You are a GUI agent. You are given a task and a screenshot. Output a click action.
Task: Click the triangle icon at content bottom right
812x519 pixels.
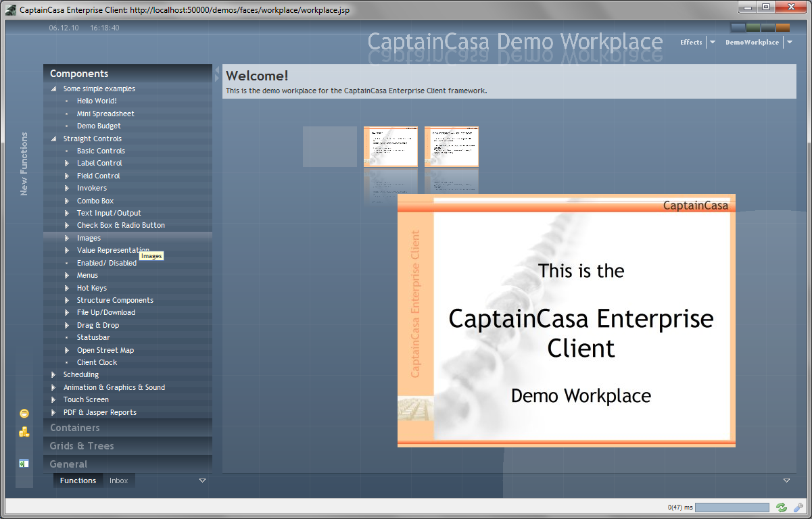pos(786,480)
